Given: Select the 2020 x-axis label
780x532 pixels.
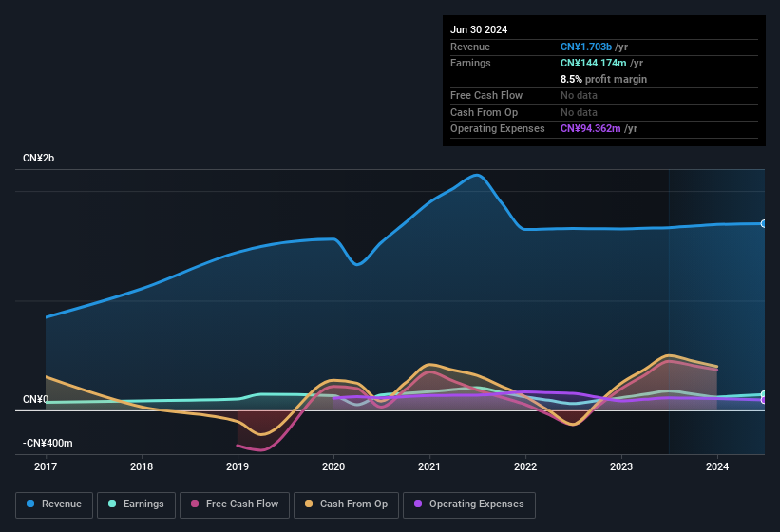Looking at the screenshot, I should [x=333, y=466].
